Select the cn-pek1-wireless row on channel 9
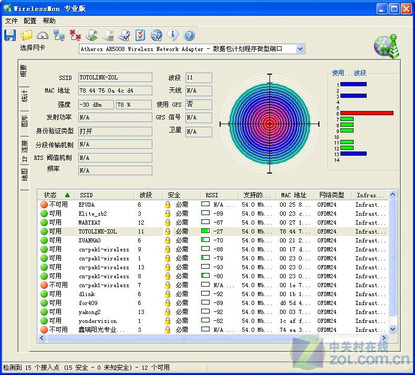Image resolution: width=415 pixels, height=375 pixels. (213, 249)
